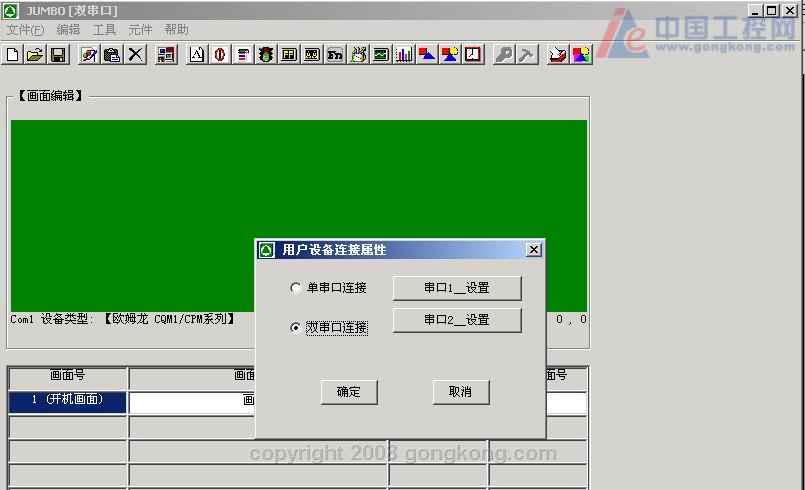Select the 双串口连接 radio button
805x490 pixels.
(295, 328)
